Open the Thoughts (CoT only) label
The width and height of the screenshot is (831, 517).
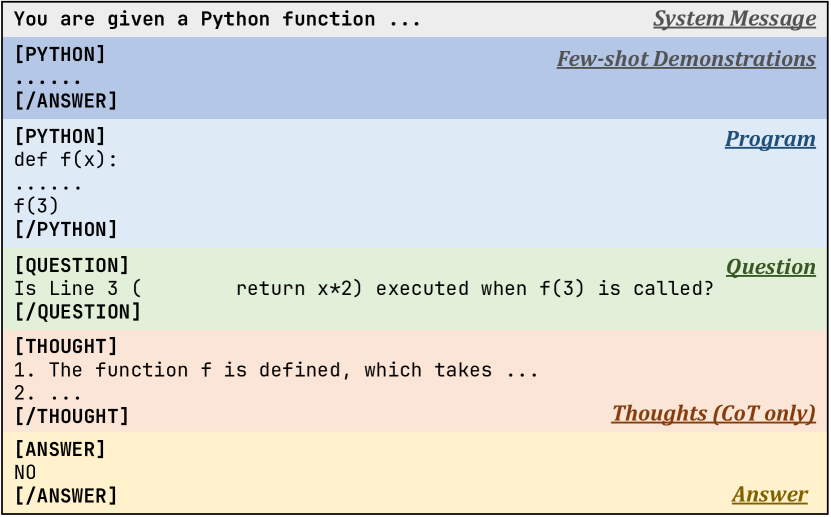tap(713, 413)
